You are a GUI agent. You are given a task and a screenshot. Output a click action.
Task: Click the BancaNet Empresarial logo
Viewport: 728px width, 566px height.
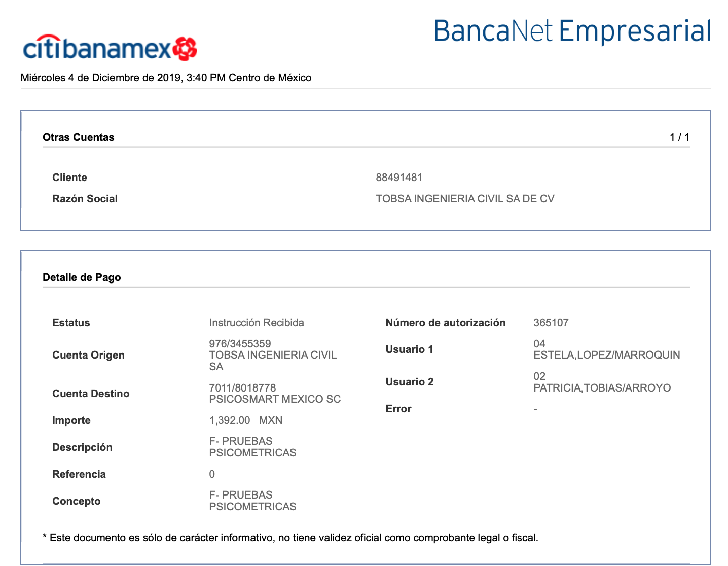click(x=572, y=31)
